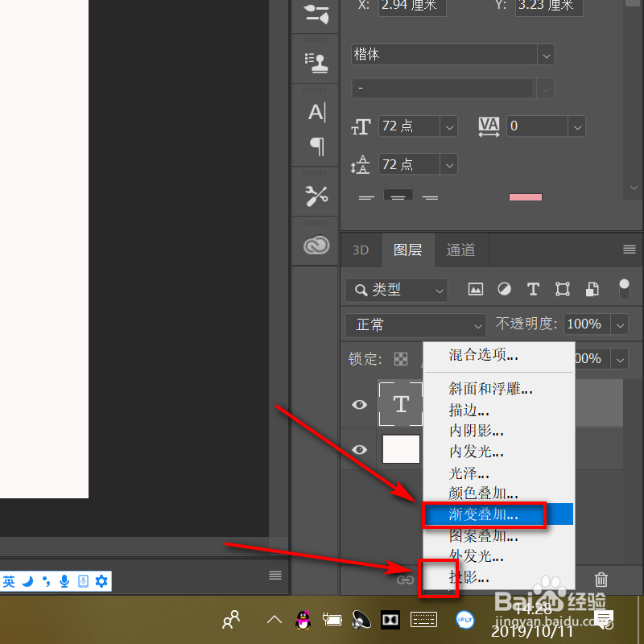Open the Tool Presets panel icon
Image resolution: width=644 pixels, height=644 pixels.
(316, 196)
